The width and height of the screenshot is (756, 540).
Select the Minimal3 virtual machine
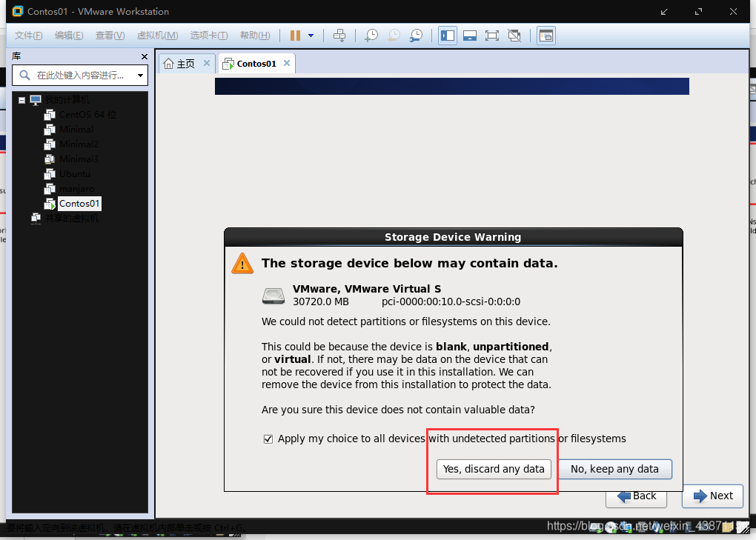[x=79, y=159]
